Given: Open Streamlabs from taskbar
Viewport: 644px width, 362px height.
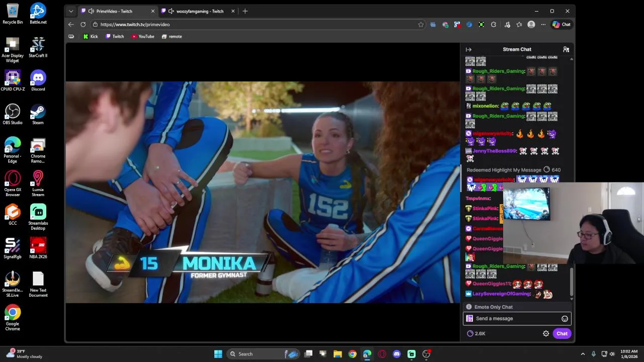Looking at the screenshot, I should click(x=412, y=354).
